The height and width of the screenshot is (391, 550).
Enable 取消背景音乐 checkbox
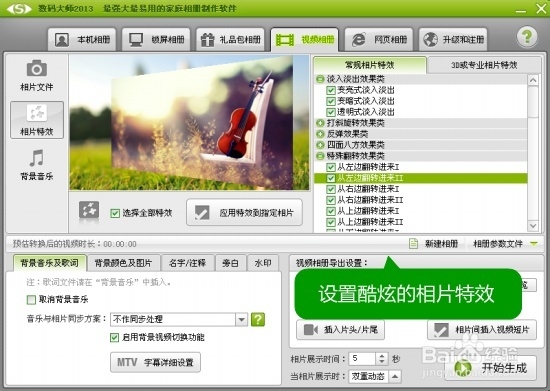pos(31,299)
